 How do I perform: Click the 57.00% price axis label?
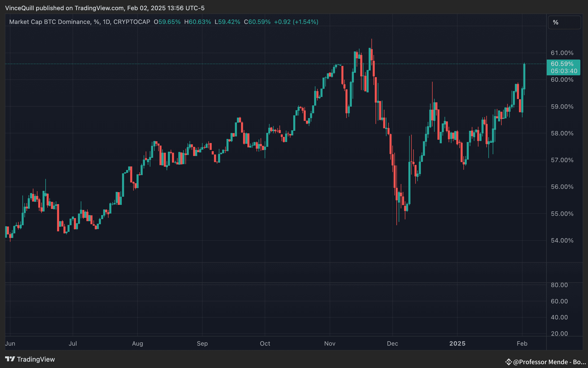tap(562, 160)
